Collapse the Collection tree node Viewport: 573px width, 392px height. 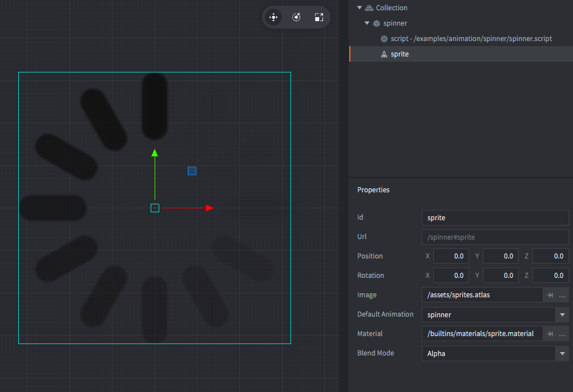point(360,8)
